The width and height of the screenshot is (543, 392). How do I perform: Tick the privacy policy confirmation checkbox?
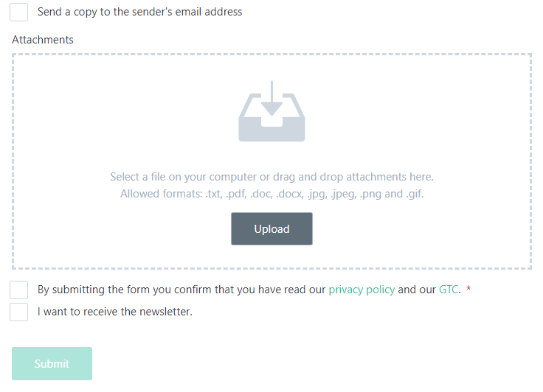tap(18, 290)
